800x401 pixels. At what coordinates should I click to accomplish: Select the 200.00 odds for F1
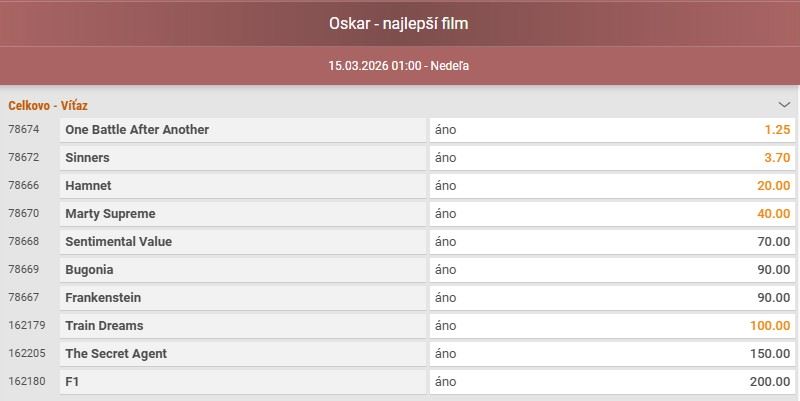click(x=612, y=382)
